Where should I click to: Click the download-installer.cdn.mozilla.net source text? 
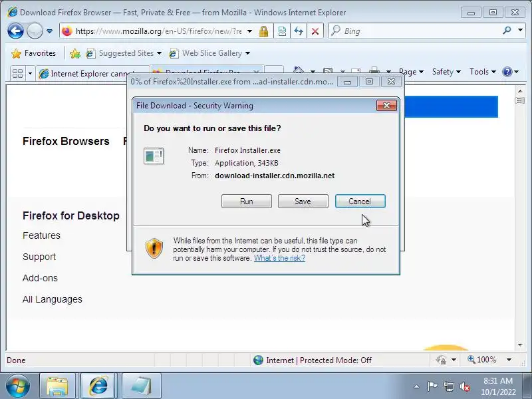point(275,176)
